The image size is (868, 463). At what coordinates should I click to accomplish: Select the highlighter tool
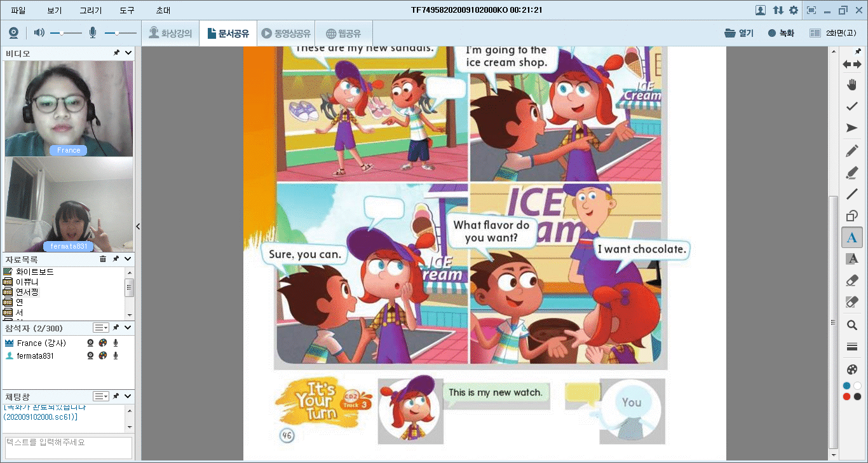[x=852, y=172]
